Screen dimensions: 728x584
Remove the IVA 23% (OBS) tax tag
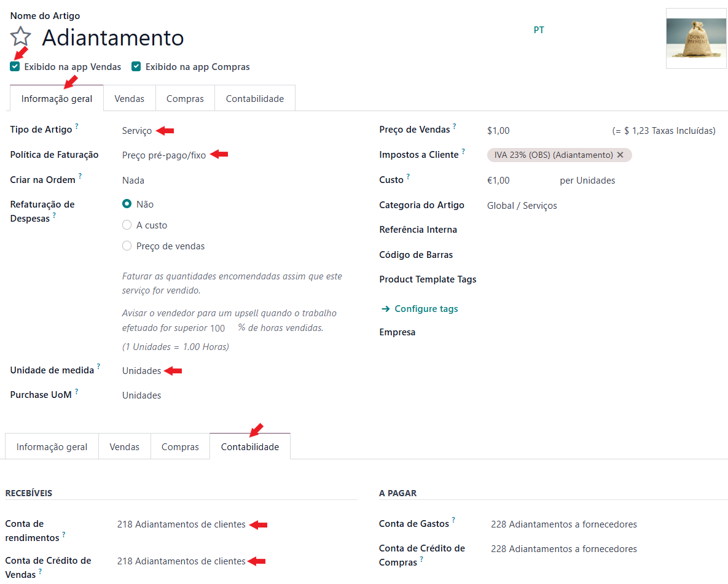click(x=620, y=155)
